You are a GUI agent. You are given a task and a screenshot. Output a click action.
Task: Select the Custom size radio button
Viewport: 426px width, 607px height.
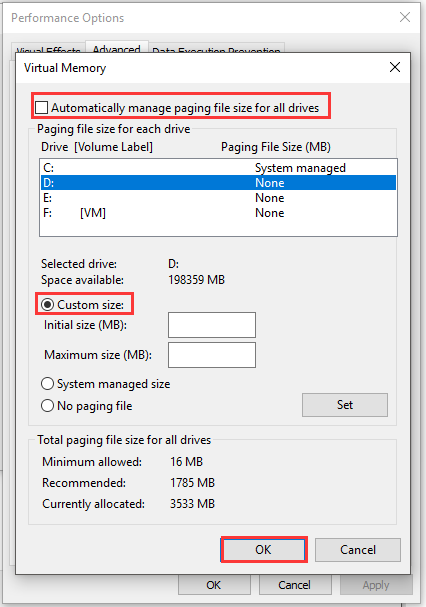pyautogui.click(x=47, y=305)
